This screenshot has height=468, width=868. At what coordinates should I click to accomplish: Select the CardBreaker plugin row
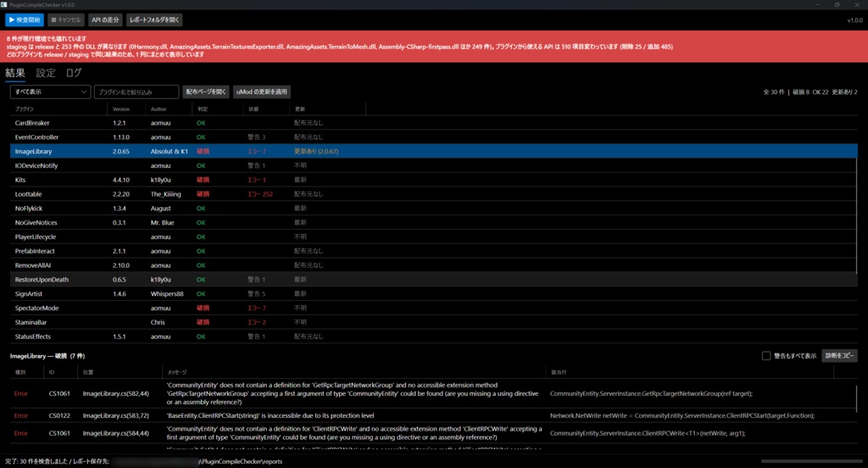433,123
